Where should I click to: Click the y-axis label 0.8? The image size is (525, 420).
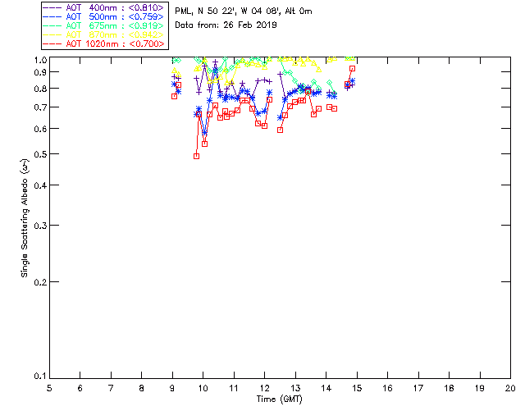click(x=40, y=89)
